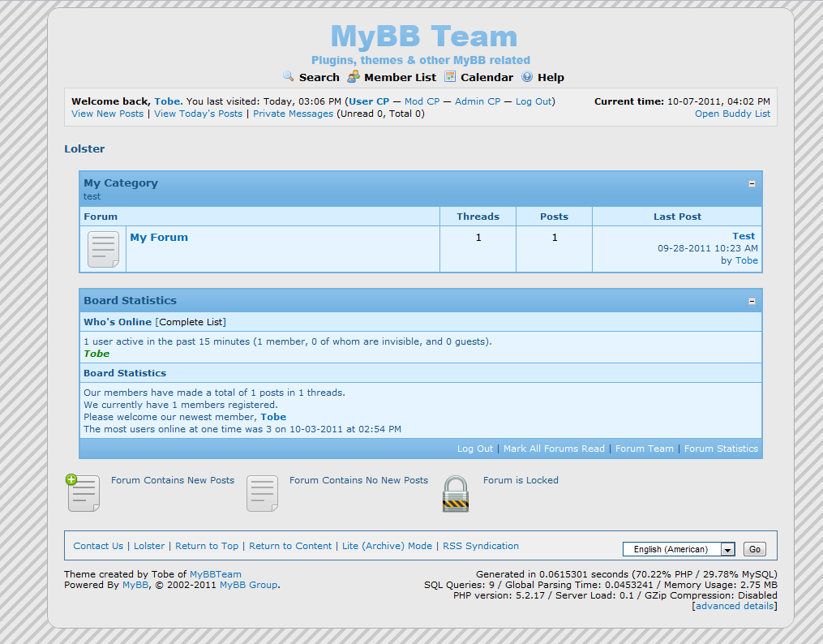Click the no new posts legend icon
Image resolution: width=823 pixels, height=644 pixels.
(262, 493)
